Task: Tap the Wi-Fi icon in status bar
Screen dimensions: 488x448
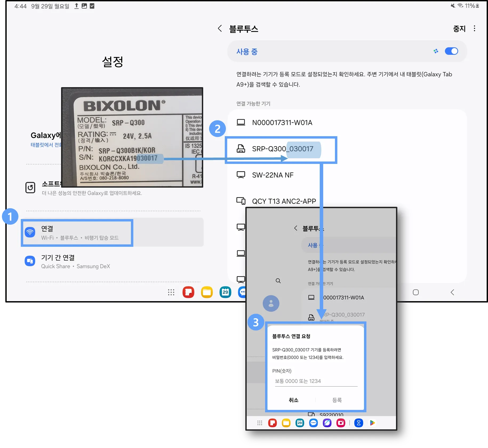Action: (460, 6)
